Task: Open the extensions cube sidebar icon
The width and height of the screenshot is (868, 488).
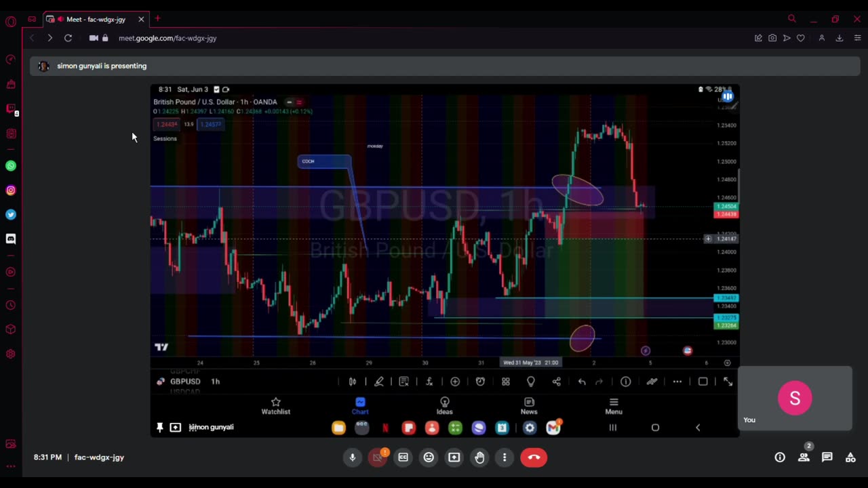Action: click(11, 329)
